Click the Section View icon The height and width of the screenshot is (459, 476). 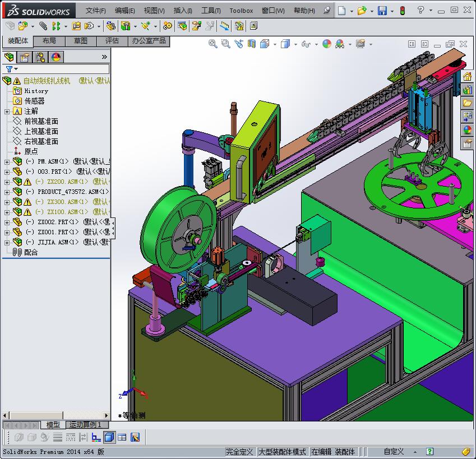252,44
